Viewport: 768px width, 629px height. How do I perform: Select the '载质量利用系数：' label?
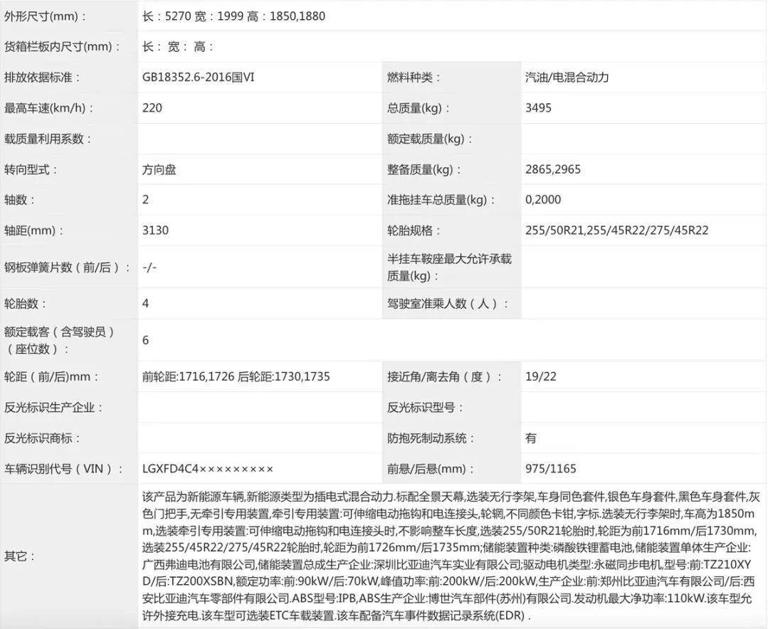(47, 139)
